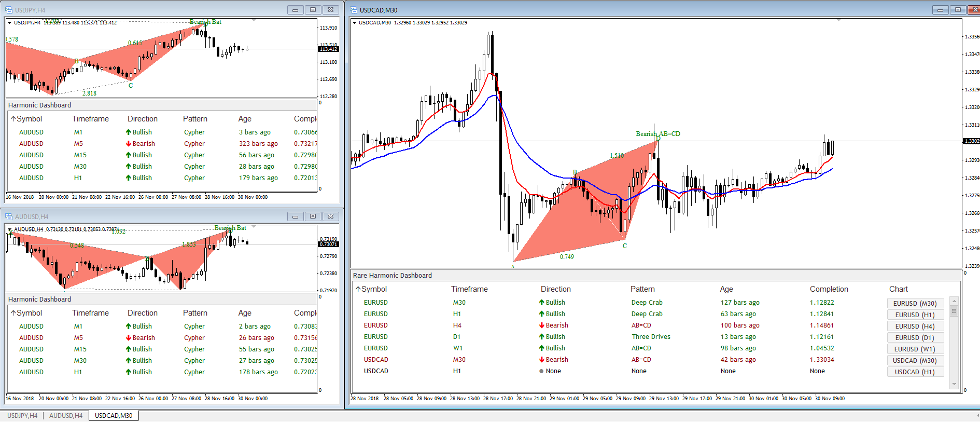The width and height of the screenshot is (980, 422).
Task: Click the '127 bars ago' age cell
Action: [740, 303]
